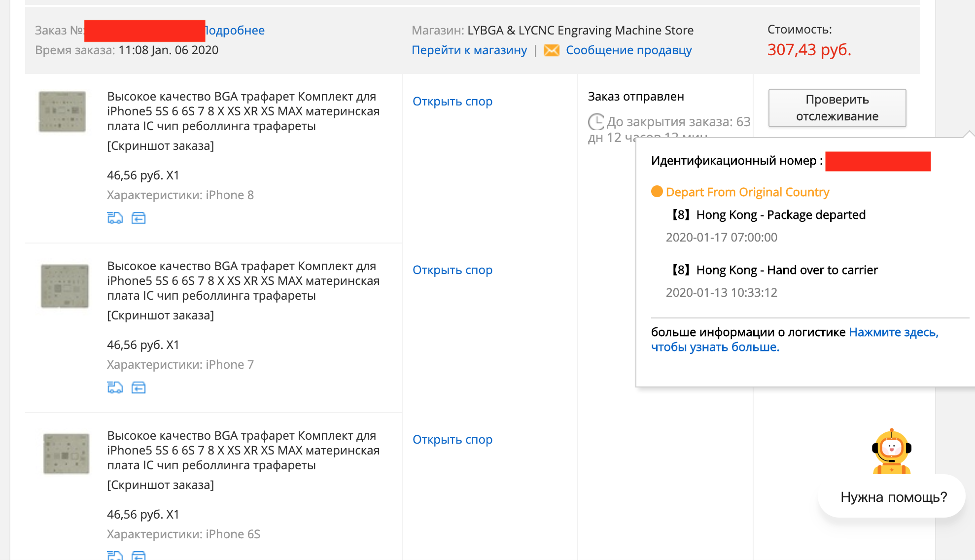This screenshot has height=560, width=975.
Task: Select Характеристики: iPhone 8 text
Action: 180,195
